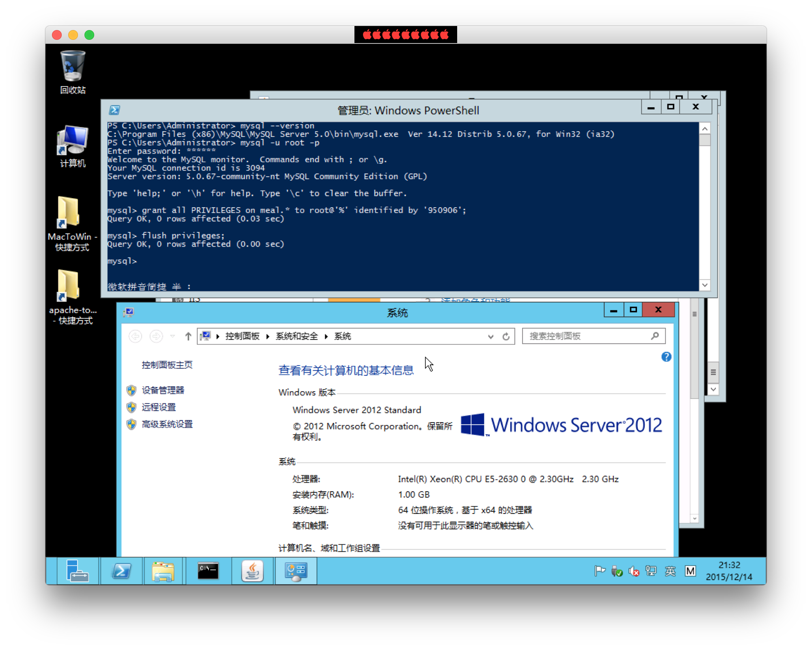Expand the address bar history dropdown

(490, 336)
